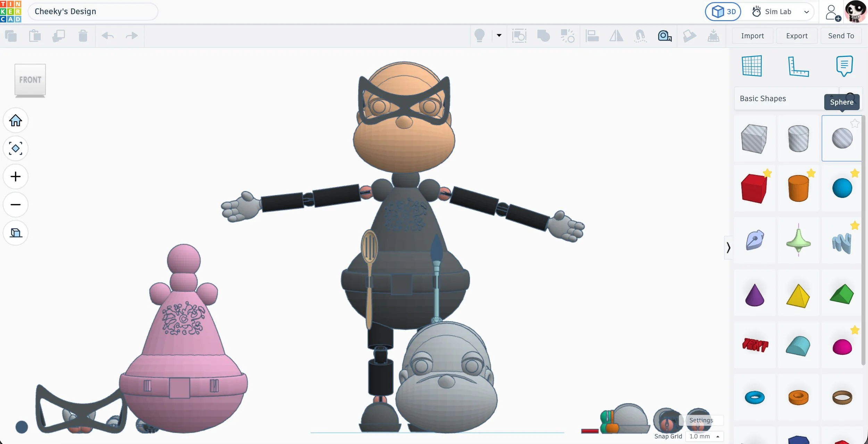Screen dimensions: 868x444
Task: Switch to 3D design view
Action: [723, 12]
